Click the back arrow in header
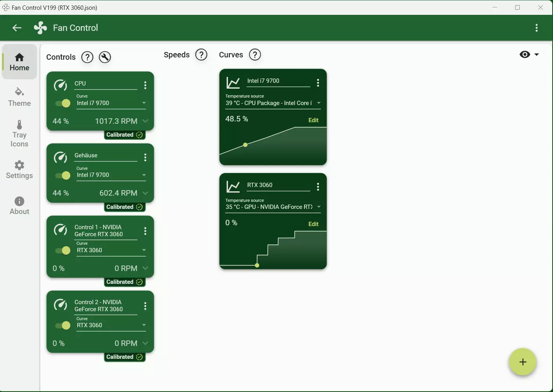This screenshot has height=392, width=553. (x=17, y=28)
